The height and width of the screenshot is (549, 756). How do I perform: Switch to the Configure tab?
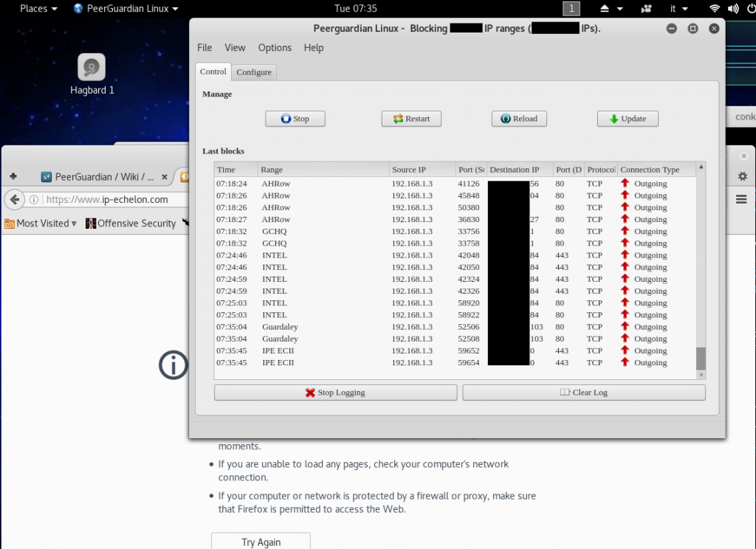point(254,72)
